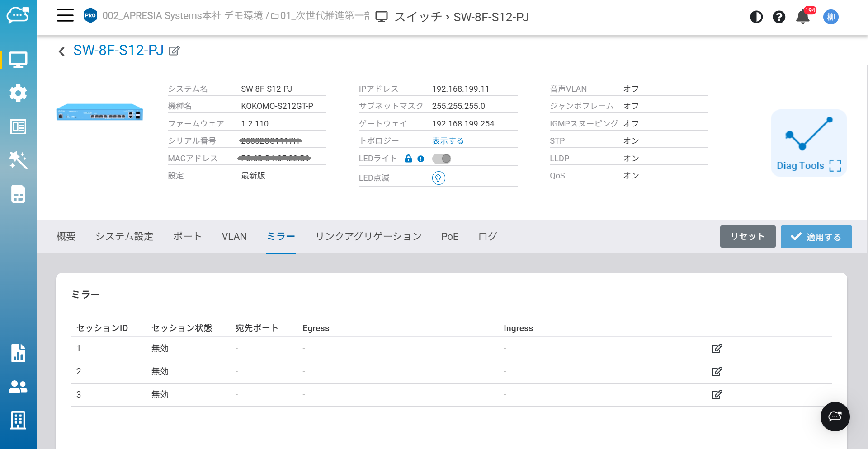Image resolution: width=868 pixels, height=449 pixels.
Task: Click the LED blink lightbulb icon
Action: [439, 178]
